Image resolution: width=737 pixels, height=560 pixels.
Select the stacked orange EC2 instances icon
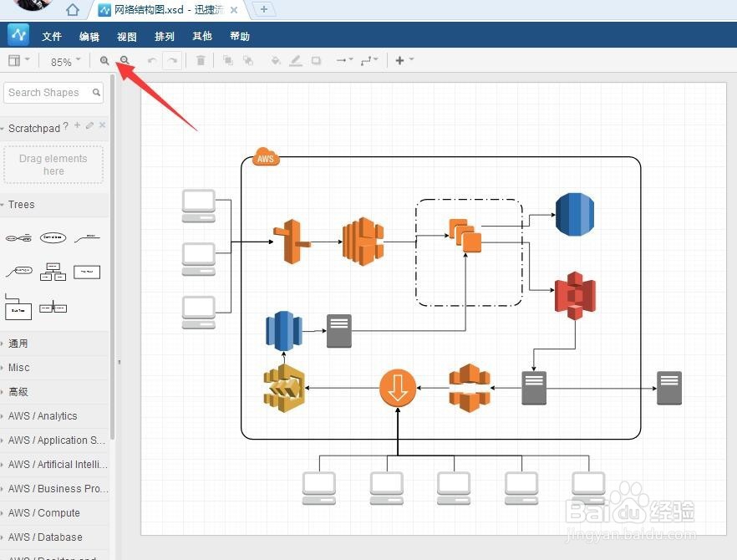click(x=465, y=236)
